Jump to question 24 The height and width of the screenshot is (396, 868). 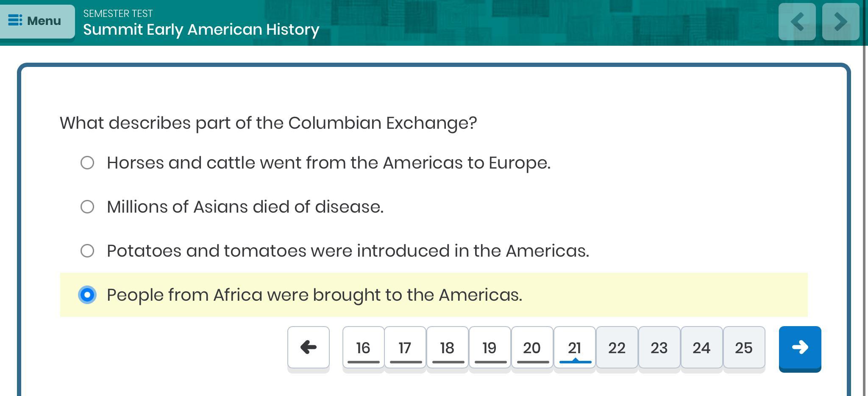pos(702,348)
